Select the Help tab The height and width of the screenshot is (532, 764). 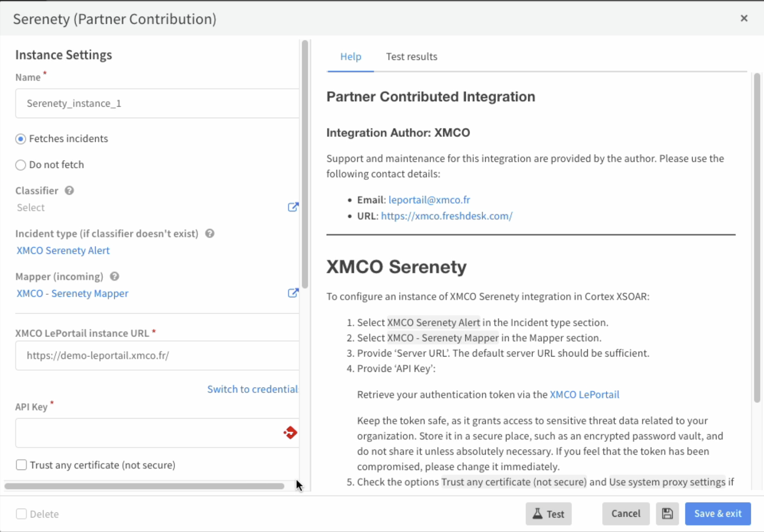(x=351, y=57)
